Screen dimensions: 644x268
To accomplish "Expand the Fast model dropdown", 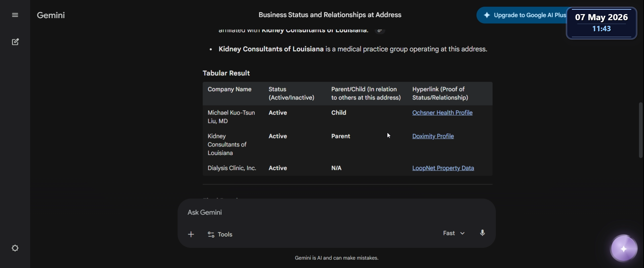I will click(x=454, y=233).
